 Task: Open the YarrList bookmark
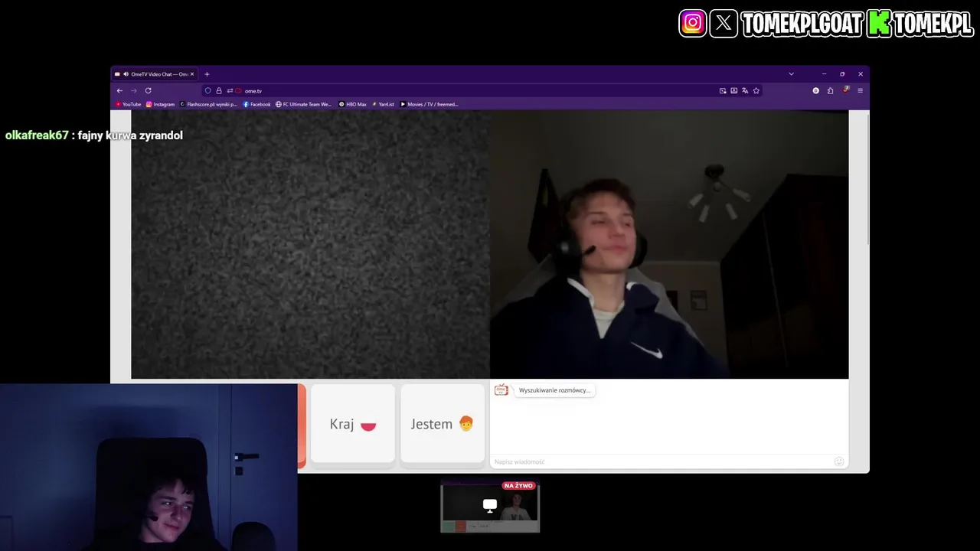click(383, 104)
